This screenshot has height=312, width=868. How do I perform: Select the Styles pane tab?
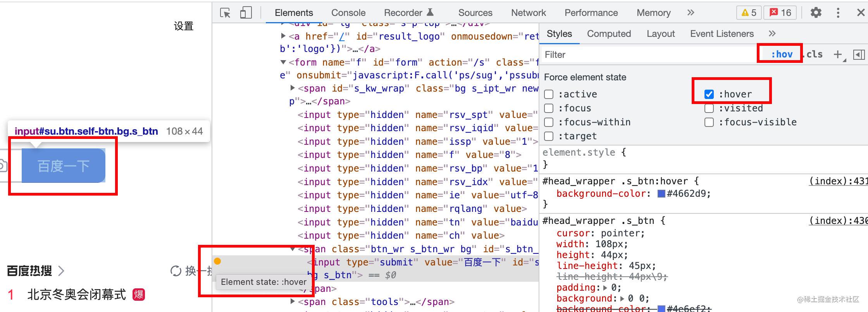point(559,34)
